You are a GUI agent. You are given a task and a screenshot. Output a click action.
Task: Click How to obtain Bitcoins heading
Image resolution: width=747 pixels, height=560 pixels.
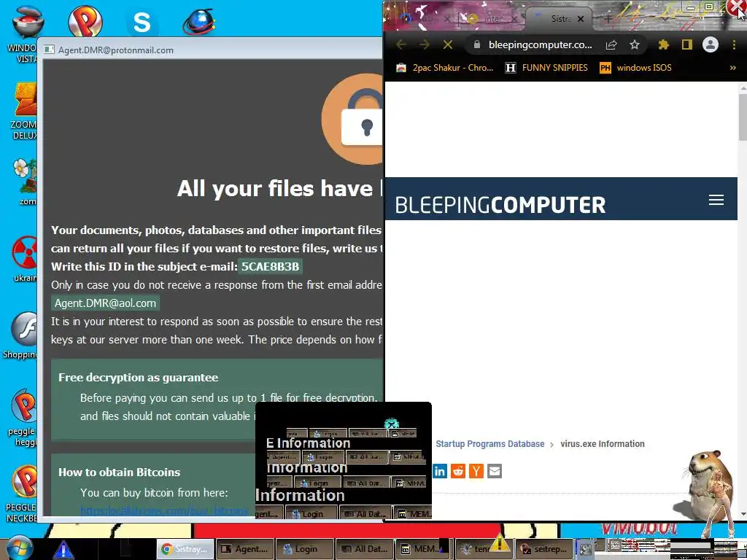(119, 472)
